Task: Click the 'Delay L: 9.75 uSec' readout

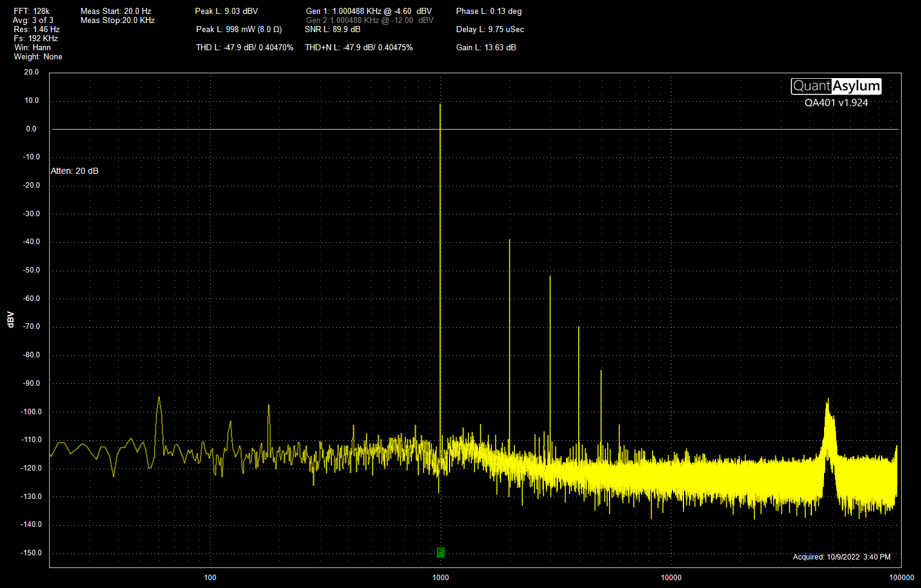Action: 490,30
